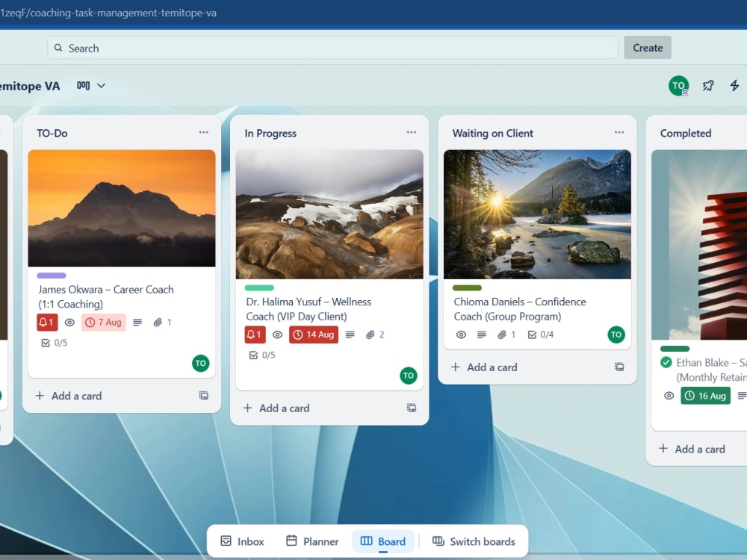The image size is (747, 560).
Task: Click the Waiting on Client list title
Action: [492, 134]
